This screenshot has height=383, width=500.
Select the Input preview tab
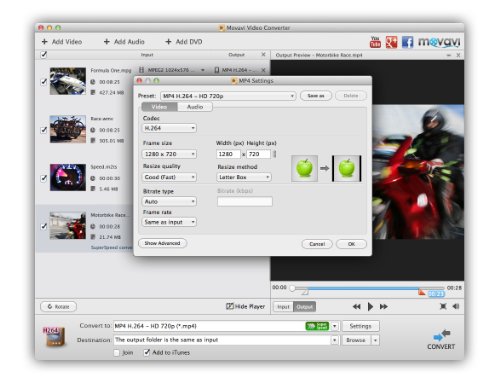click(283, 307)
